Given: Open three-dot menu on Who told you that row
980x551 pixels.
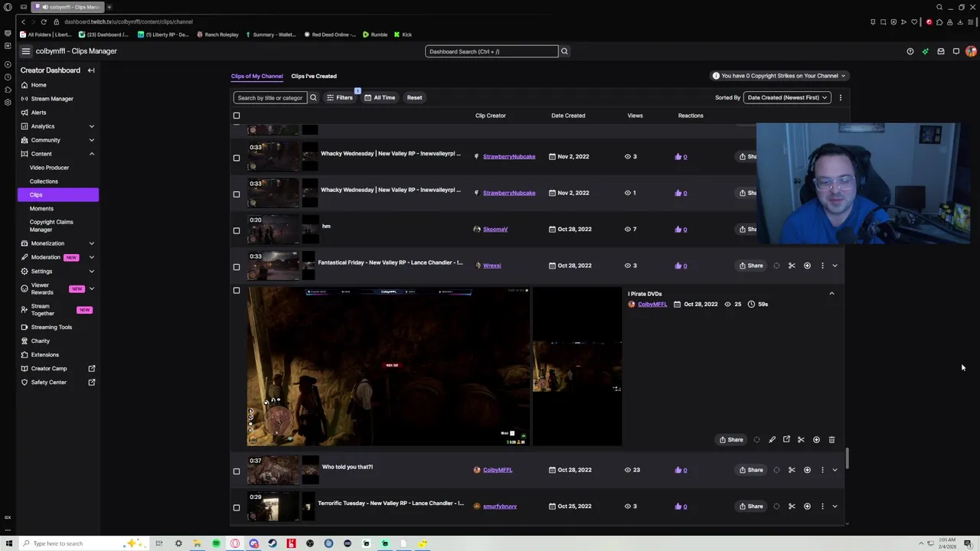Looking at the screenshot, I should (822, 470).
